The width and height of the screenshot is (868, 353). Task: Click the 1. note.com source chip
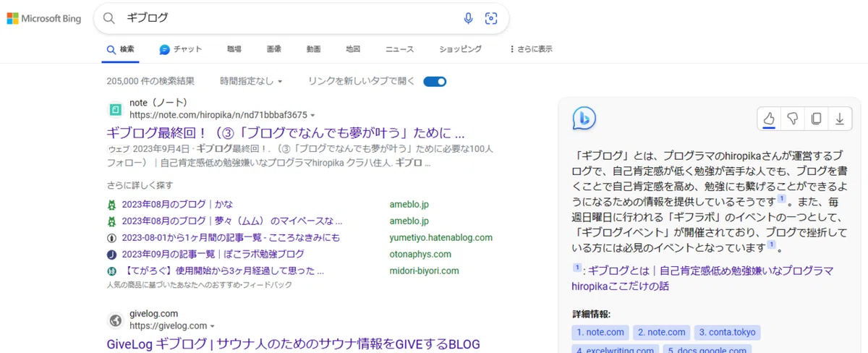tap(600, 332)
